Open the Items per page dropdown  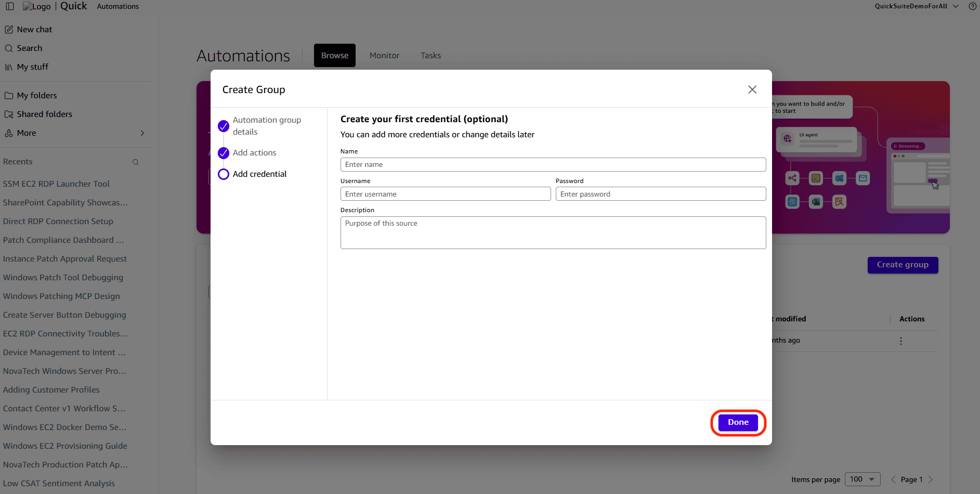863,479
